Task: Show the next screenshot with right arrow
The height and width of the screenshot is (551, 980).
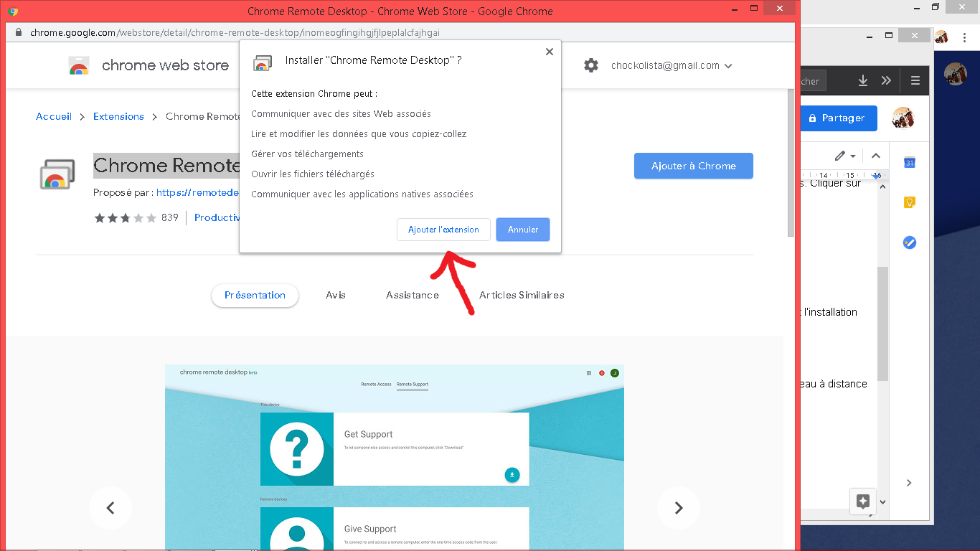Action: (679, 508)
